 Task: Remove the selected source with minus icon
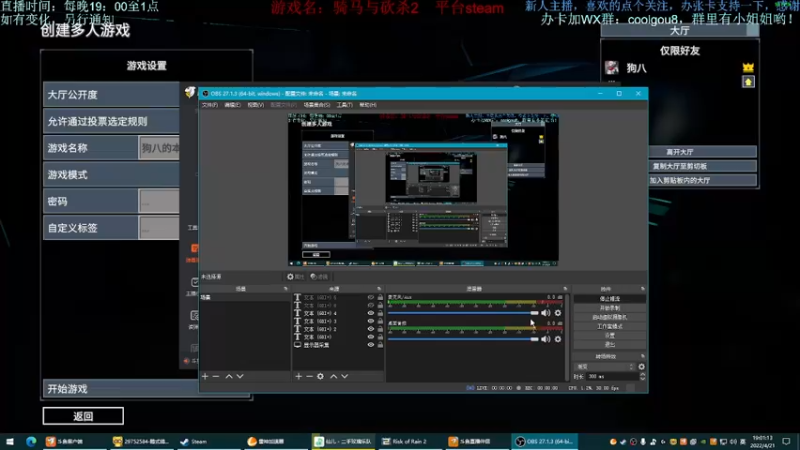pos(309,377)
